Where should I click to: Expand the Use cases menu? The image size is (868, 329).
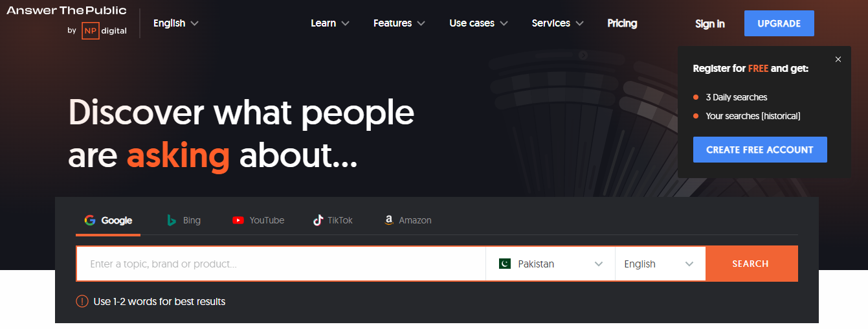point(478,23)
